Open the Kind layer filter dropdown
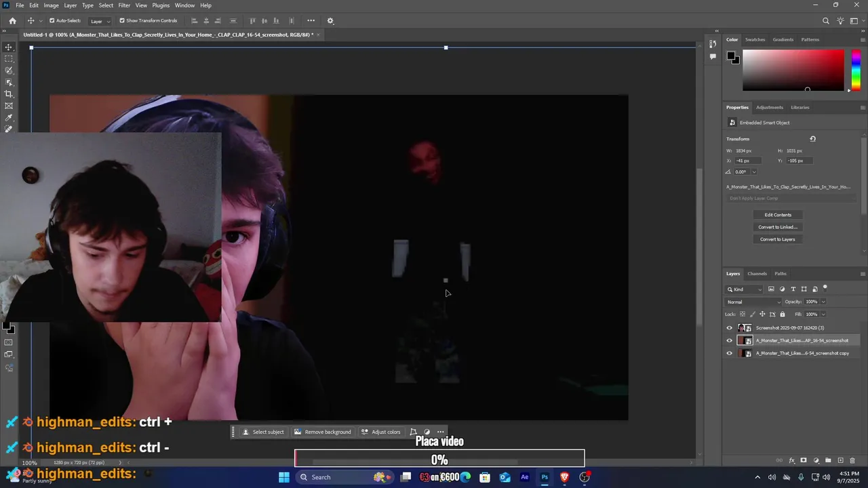The height and width of the screenshot is (488, 868). coord(745,289)
